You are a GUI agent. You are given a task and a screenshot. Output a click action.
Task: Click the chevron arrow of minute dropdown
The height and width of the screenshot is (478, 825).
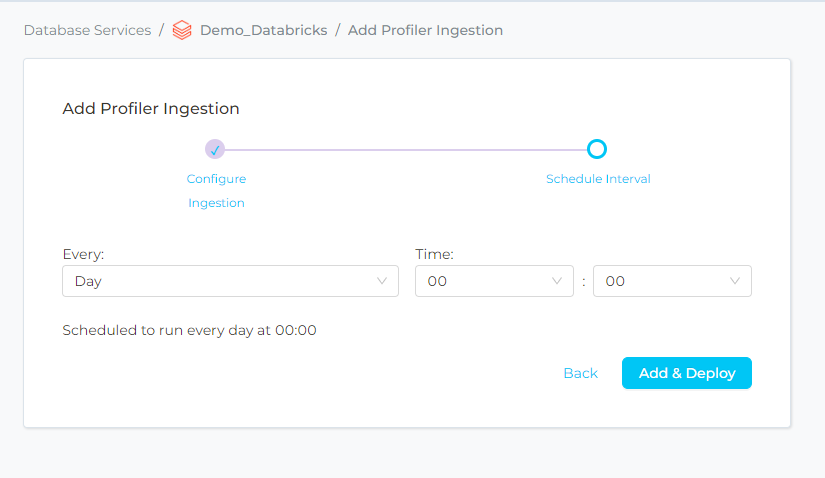pyautogui.click(x=735, y=281)
